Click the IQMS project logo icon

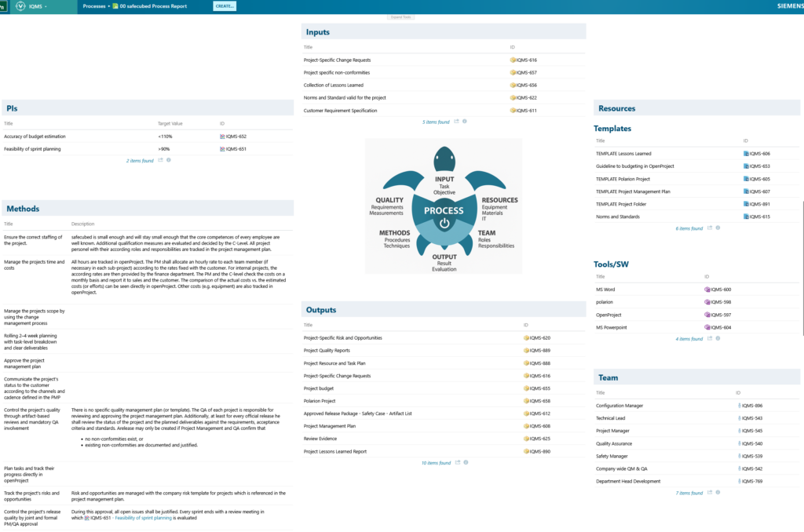[20, 6]
